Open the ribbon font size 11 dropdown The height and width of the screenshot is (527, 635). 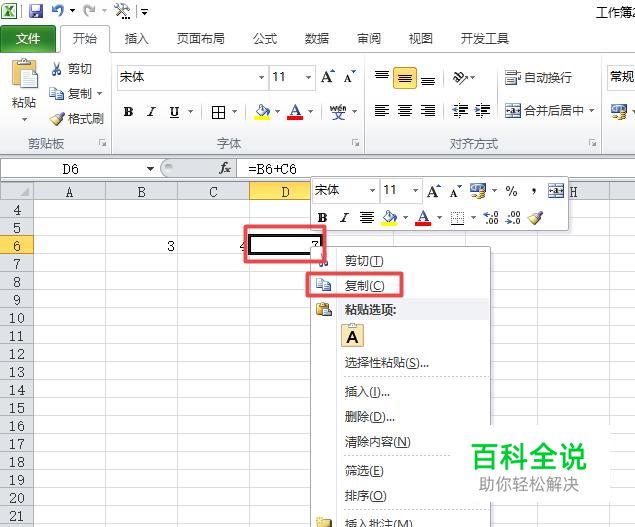[x=308, y=77]
